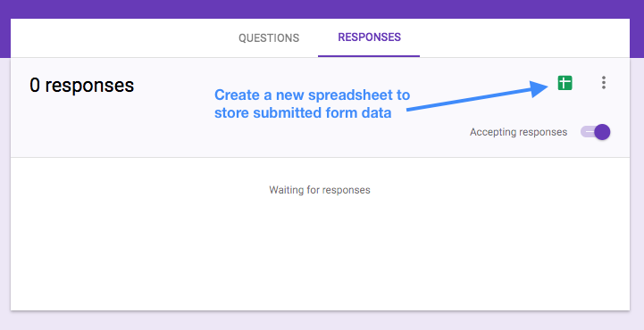The height and width of the screenshot is (330, 644).
Task: Click the blank tab bar space left of QUESTIONS
Action: [119, 38]
